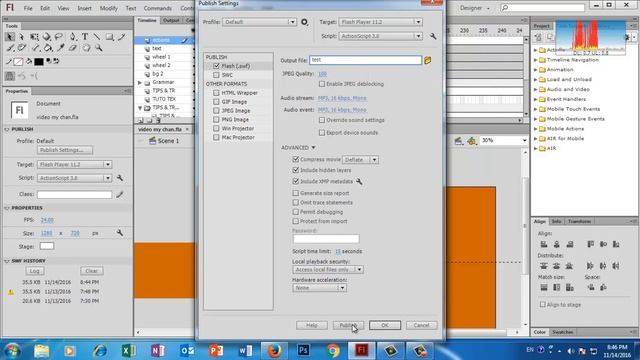Edit class definition pencil icon

tap(120, 195)
